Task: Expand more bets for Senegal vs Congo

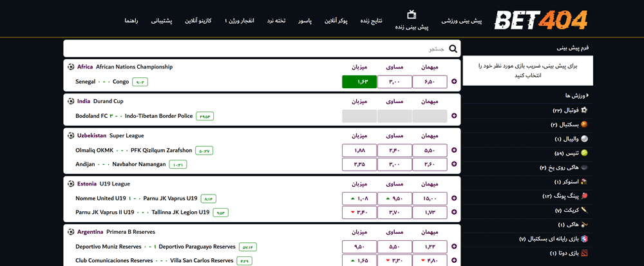Action: tap(455, 82)
